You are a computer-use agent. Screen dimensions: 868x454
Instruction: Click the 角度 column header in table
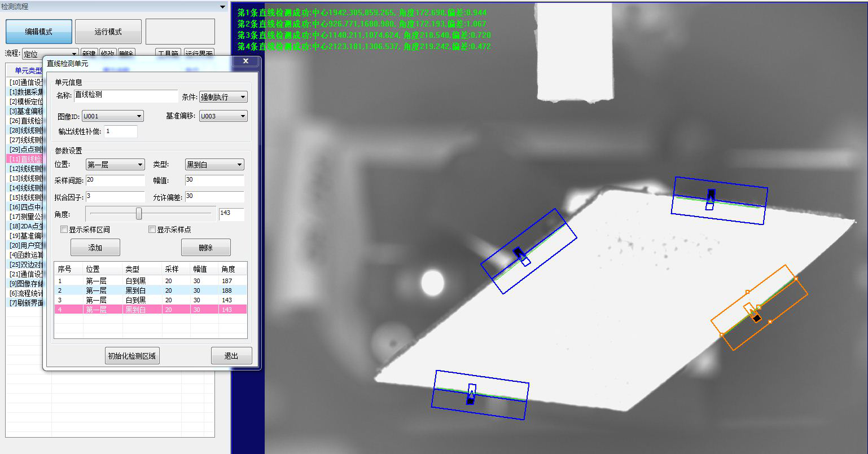(233, 269)
